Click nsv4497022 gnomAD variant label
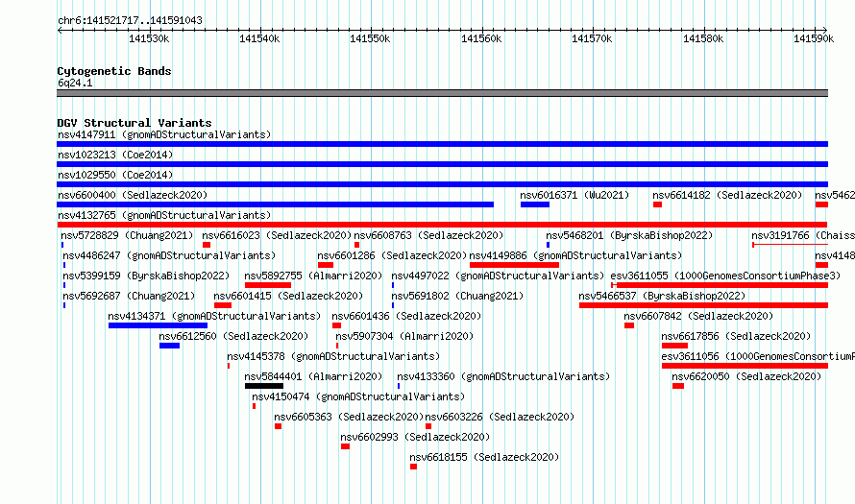 pos(498,276)
